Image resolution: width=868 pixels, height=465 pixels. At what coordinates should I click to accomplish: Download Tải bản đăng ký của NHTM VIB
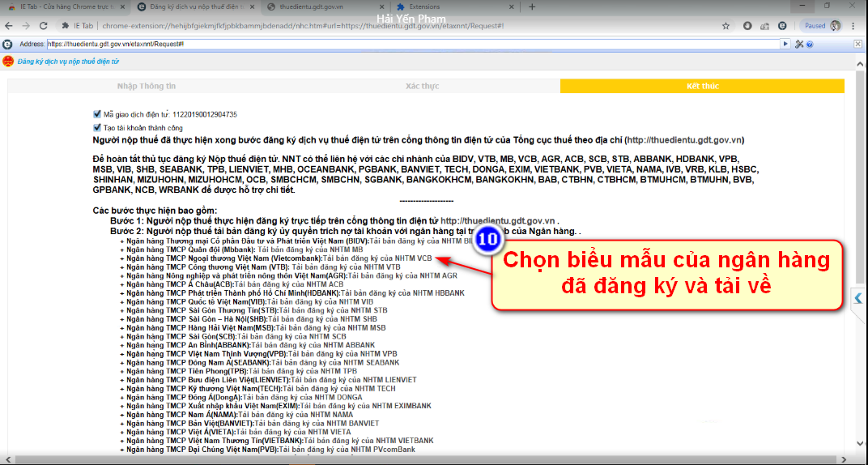coord(320,301)
